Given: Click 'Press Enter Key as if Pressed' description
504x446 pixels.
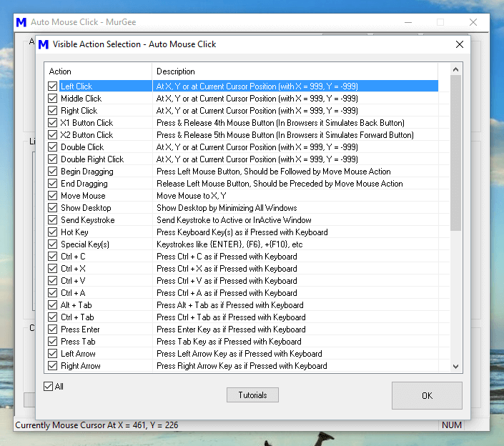Looking at the screenshot, I should pos(231,329).
